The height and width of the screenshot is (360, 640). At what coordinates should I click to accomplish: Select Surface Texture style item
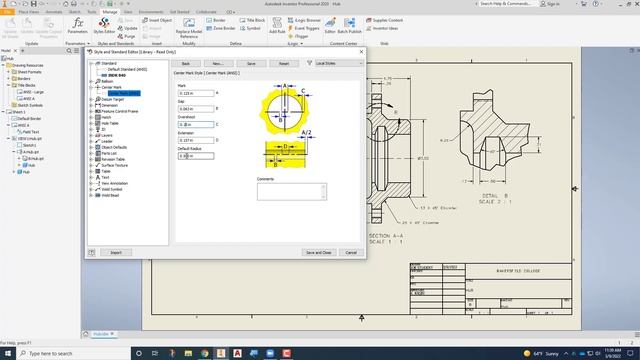115,165
